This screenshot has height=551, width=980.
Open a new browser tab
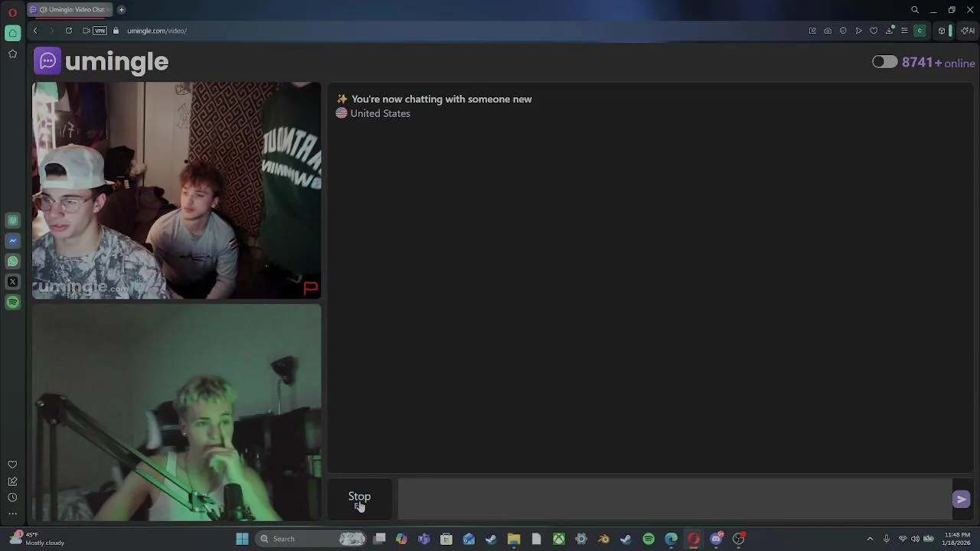121,9
